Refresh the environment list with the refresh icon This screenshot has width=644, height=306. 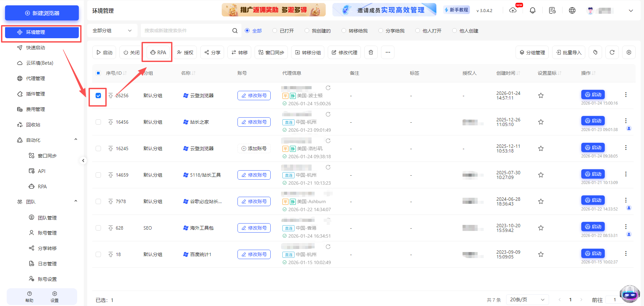point(612,52)
